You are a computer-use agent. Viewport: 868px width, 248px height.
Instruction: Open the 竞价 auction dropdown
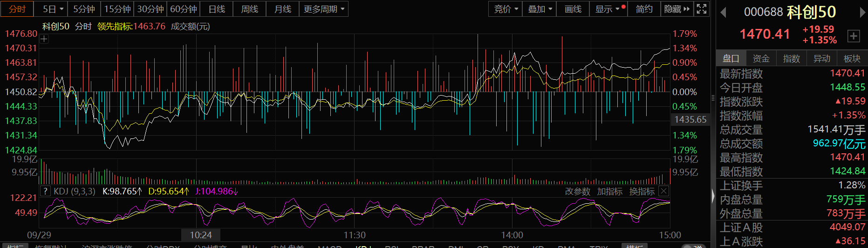[x=506, y=9]
